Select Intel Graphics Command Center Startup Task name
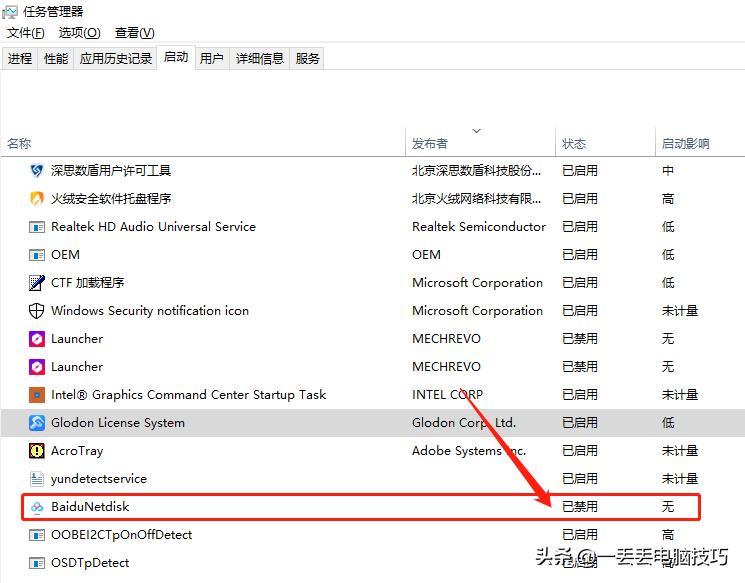This screenshot has height=583, width=745. 188,395
